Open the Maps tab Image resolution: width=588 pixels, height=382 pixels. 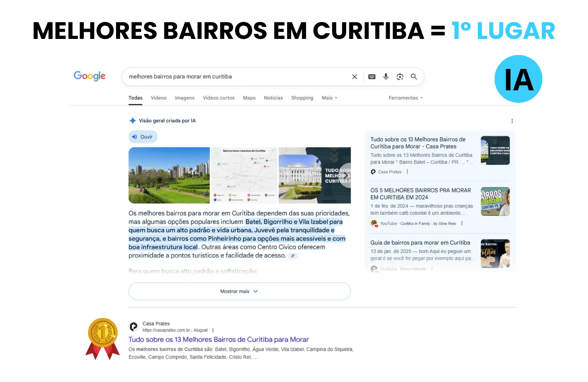pyautogui.click(x=249, y=98)
